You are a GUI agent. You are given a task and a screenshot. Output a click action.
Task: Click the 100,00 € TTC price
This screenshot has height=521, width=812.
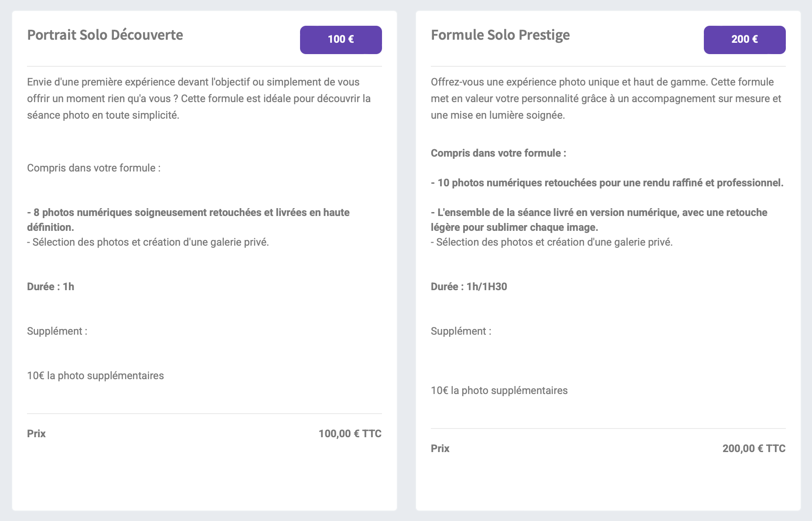pos(350,434)
